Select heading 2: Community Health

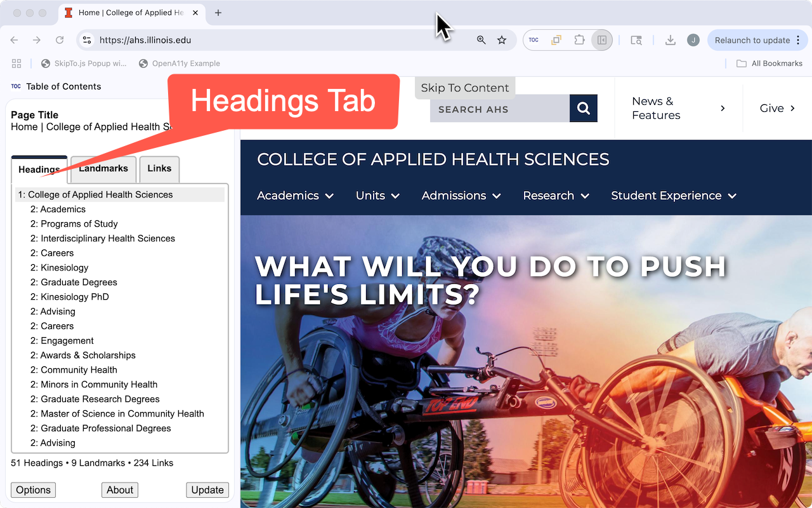point(74,370)
